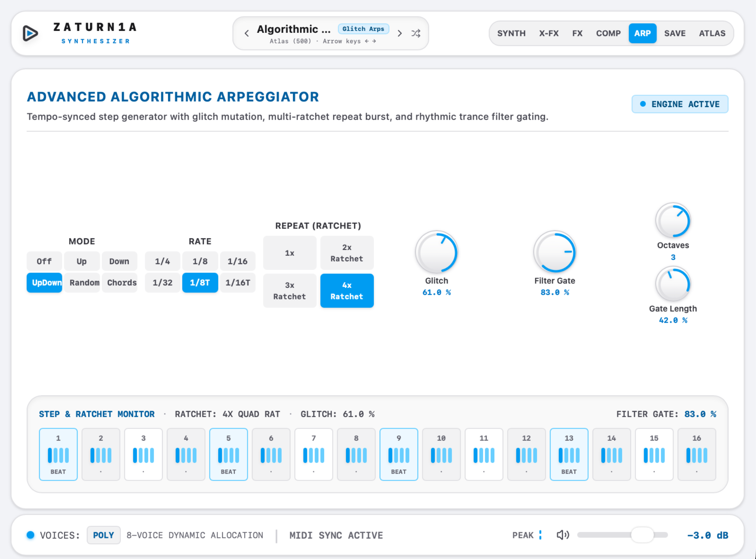Viewport: 756px width, 559px height.
Task: Switch to the X-FX tab
Action: [549, 33]
